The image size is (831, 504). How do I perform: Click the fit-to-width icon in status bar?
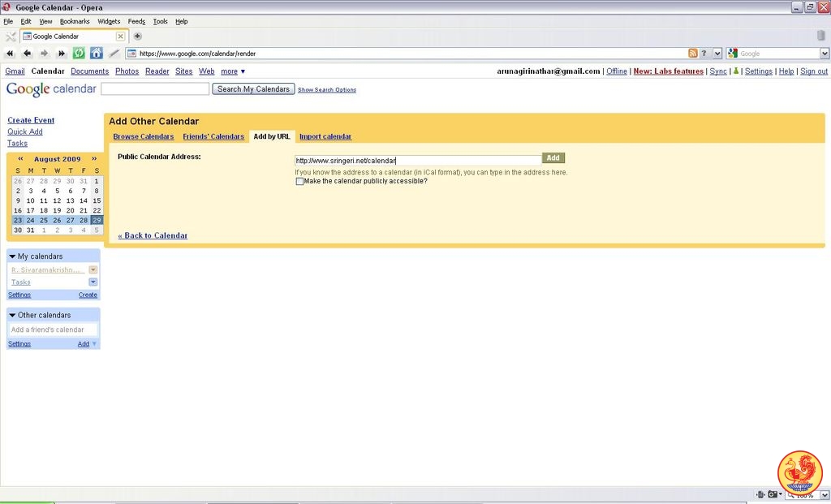760,494
